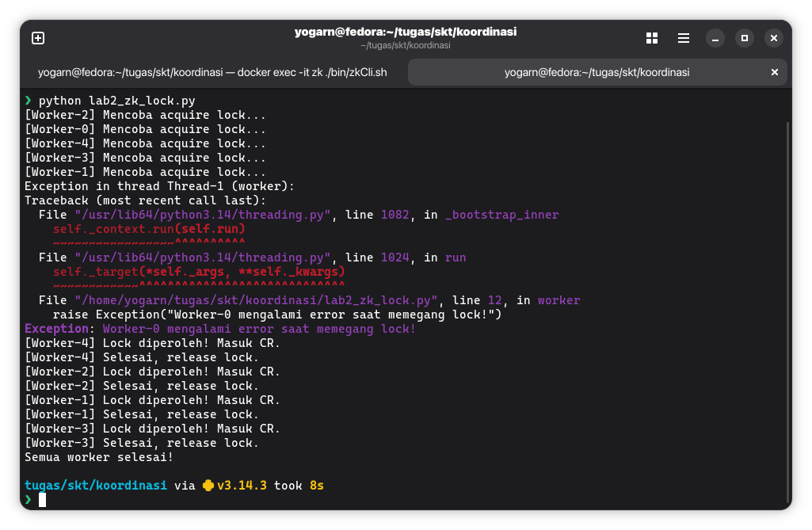
Task: Select the active koordinasi terminal tab
Action: click(x=597, y=72)
